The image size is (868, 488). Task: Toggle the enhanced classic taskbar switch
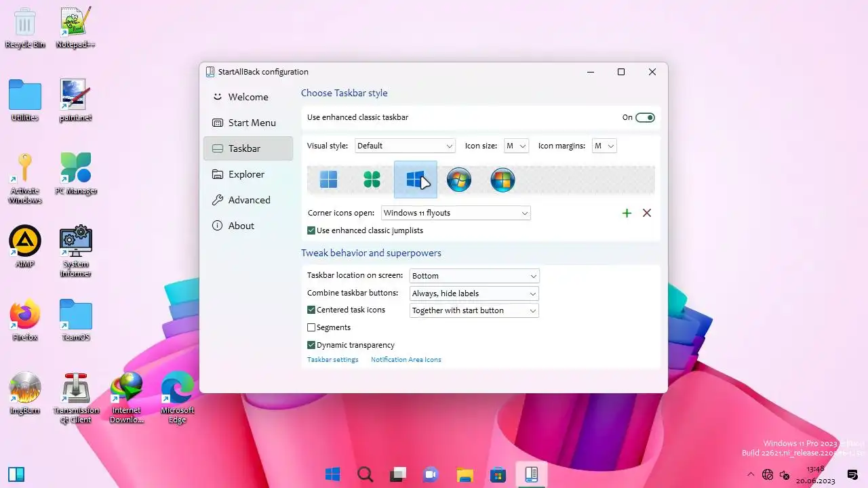(645, 117)
